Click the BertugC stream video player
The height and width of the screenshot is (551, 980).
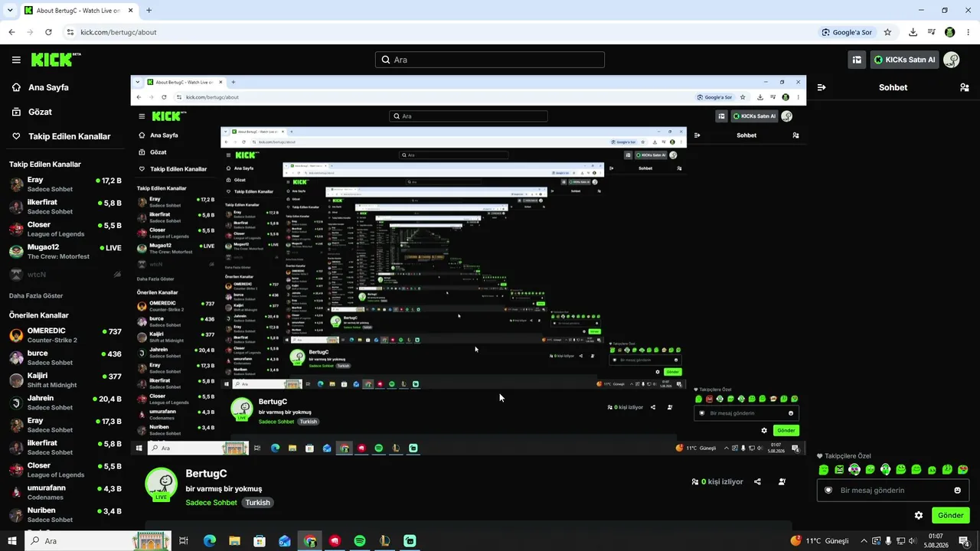(469, 266)
